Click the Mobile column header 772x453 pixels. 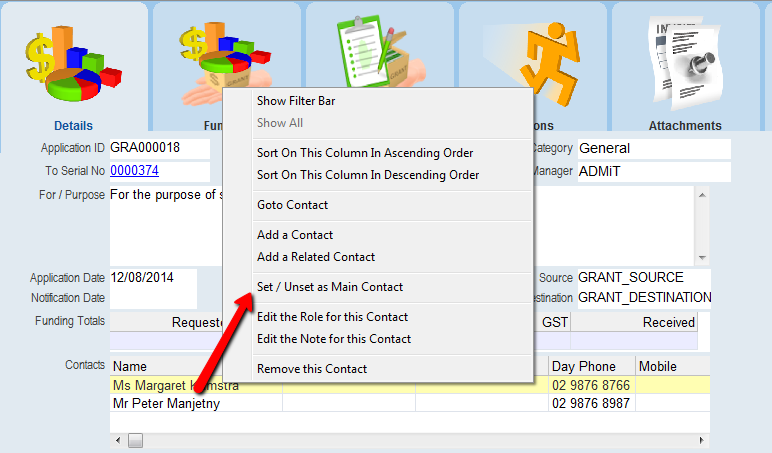673,366
